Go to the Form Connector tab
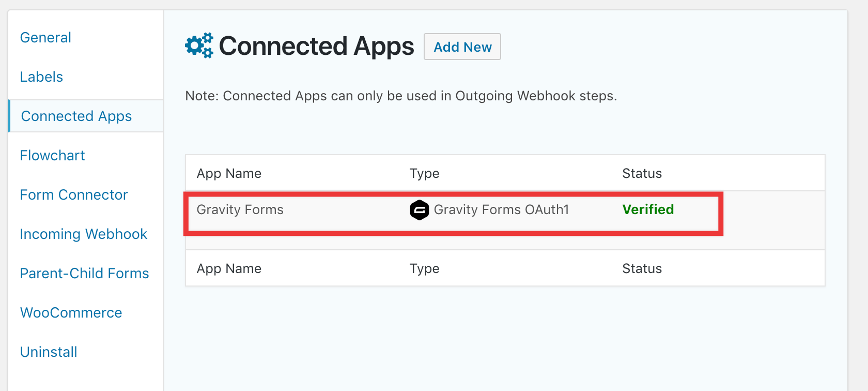This screenshot has height=391, width=868. tap(74, 195)
